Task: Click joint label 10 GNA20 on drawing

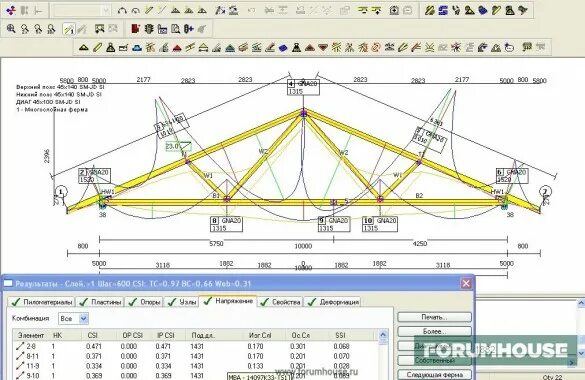Action: [x=379, y=224]
